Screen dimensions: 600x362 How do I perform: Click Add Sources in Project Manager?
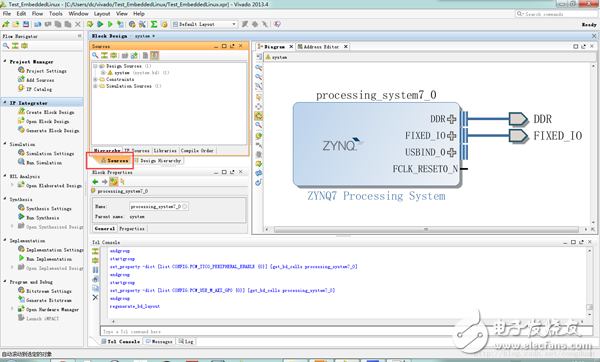tap(40, 80)
